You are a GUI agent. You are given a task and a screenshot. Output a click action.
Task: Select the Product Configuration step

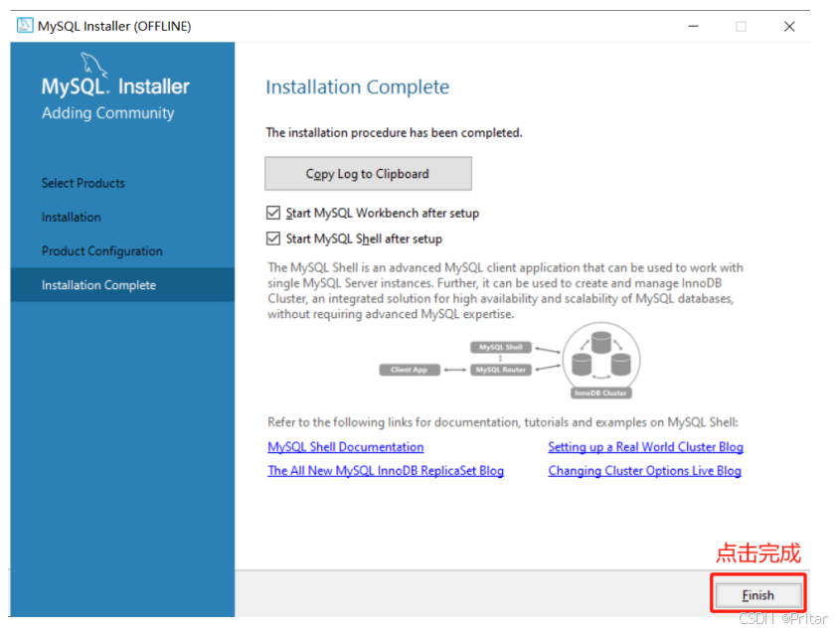pyautogui.click(x=101, y=251)
